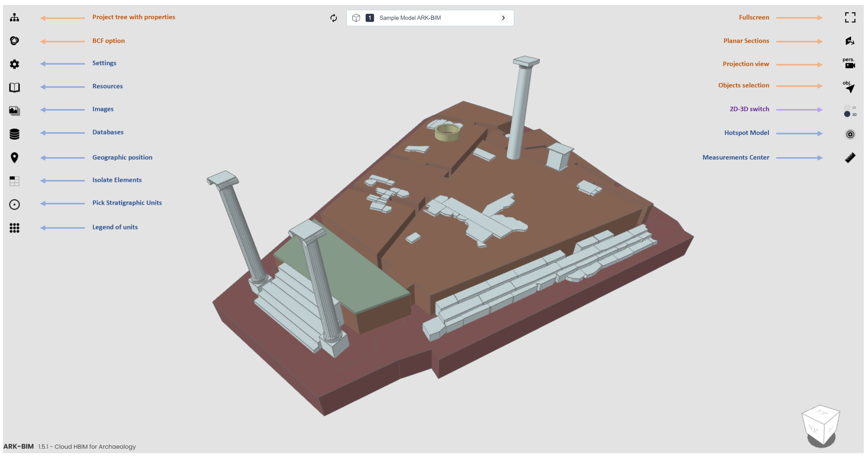The image size is (868, 459).
Task: Click the Geographic position pin icon
Action: click(x=14, y=158)
